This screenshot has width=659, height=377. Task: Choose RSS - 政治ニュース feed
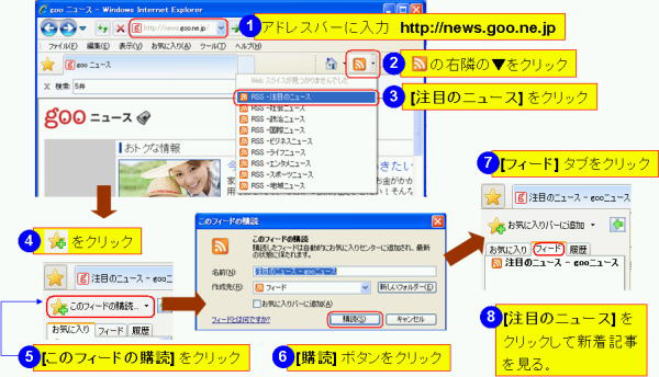pos(306,119)
